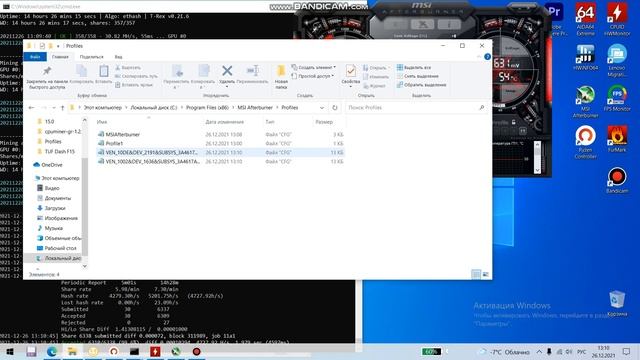Go up one folder level arrow
640x360 pixels.
click(62, 108)
